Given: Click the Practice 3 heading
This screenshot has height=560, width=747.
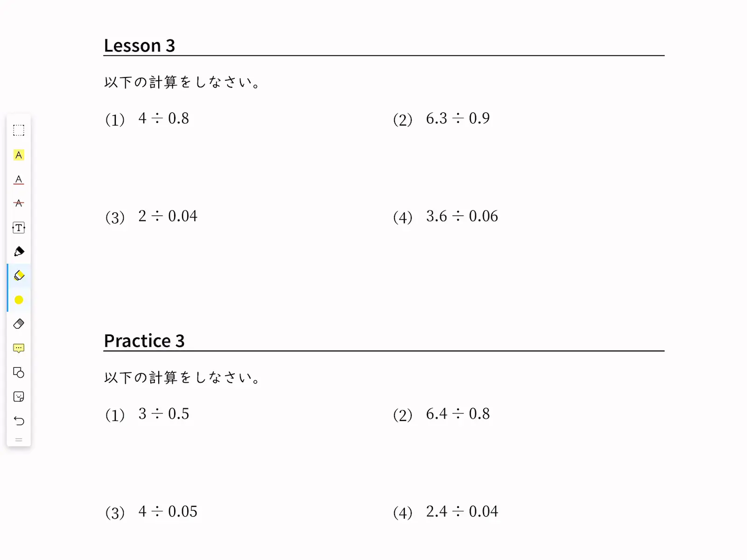Looking at the screenshot, I should (x=144, y=341).
